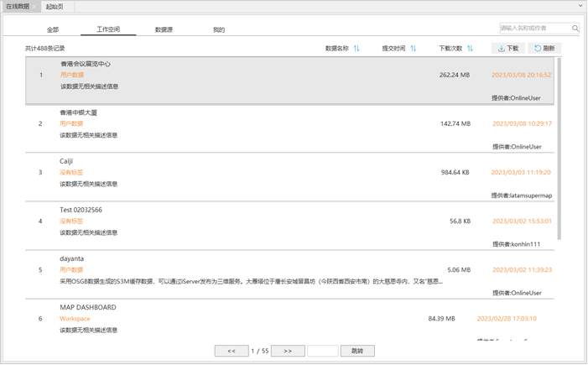Click the search magnifier icon
This screenshot has width=588, height=365.
(x=575, y=29)
